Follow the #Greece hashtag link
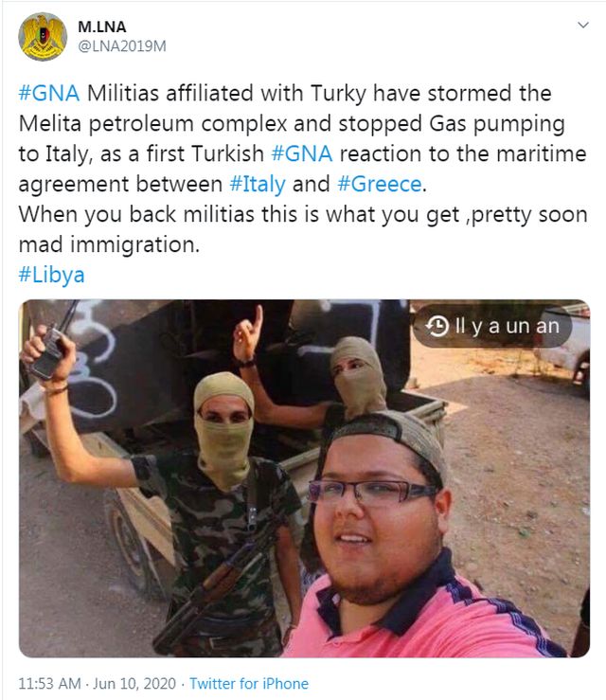This screenshot has height=700, width=606. (380, 185)
